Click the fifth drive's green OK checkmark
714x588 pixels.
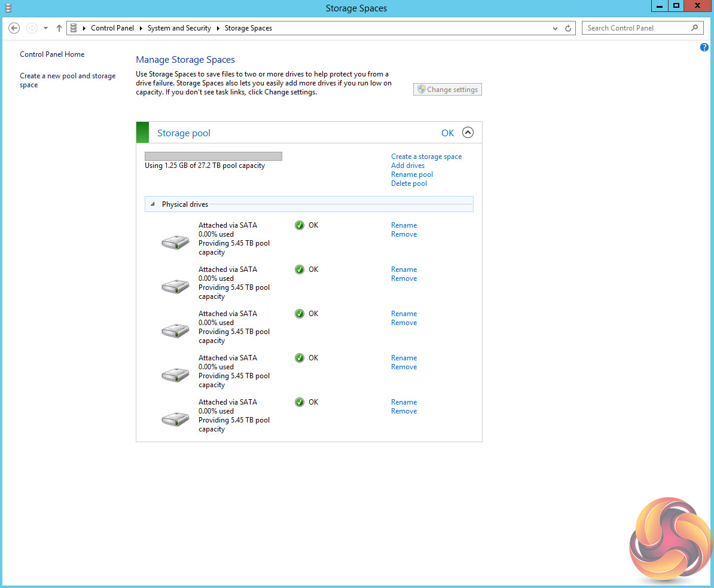click(299, 402)
